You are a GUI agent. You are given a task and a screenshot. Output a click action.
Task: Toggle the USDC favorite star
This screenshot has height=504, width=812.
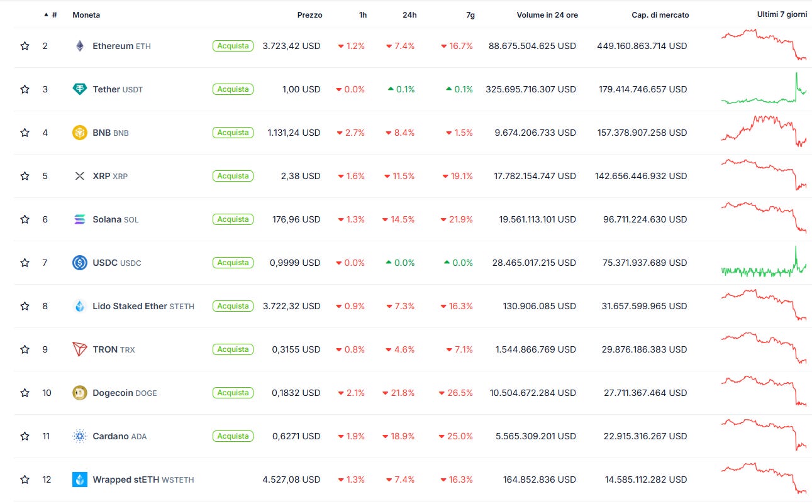(25, 263)
